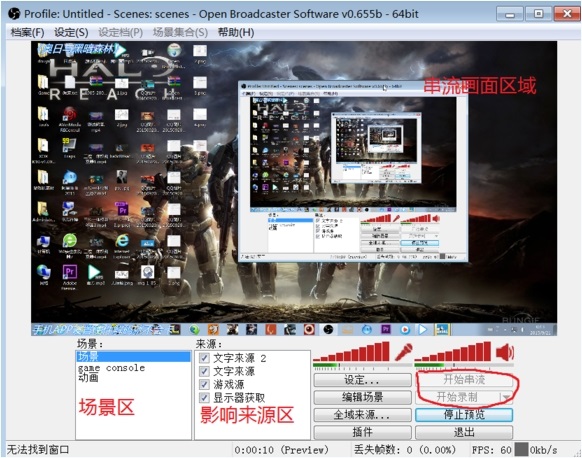
Task: Toggle the 文字来源 source checkbox
Action: tap(204, 371)
